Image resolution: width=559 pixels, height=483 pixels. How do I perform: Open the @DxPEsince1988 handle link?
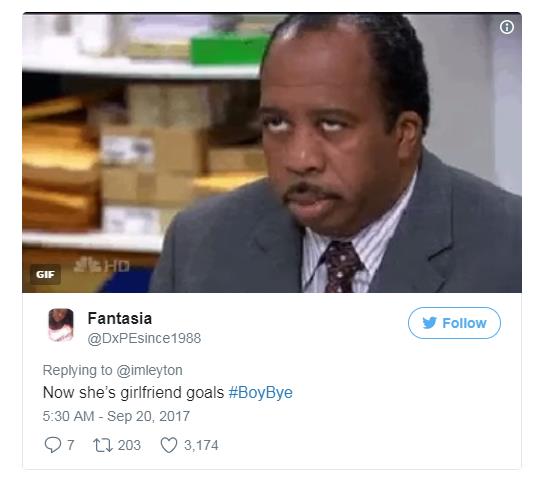(x=144, y=338)
